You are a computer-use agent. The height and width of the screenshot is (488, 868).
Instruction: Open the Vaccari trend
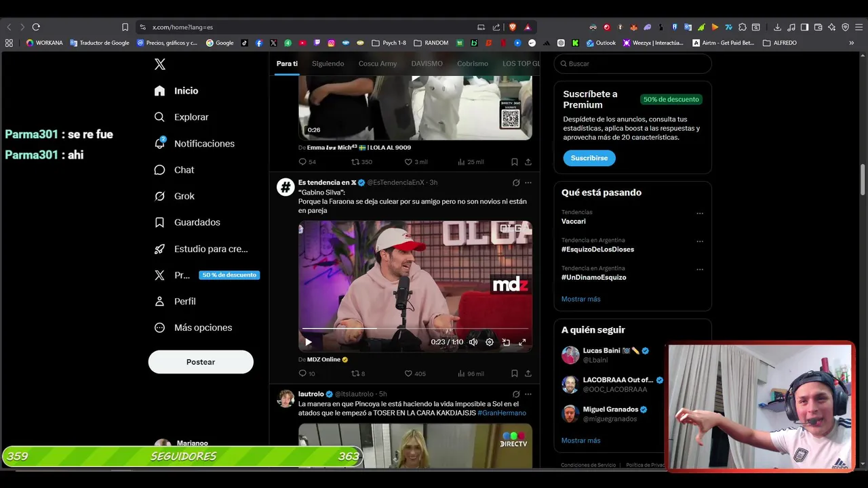click(x=574, y=222)
